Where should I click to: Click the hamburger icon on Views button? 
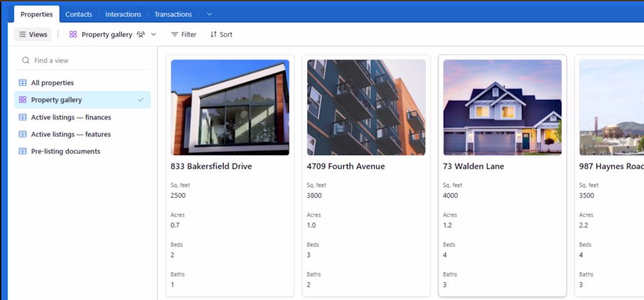pos(23,35)
